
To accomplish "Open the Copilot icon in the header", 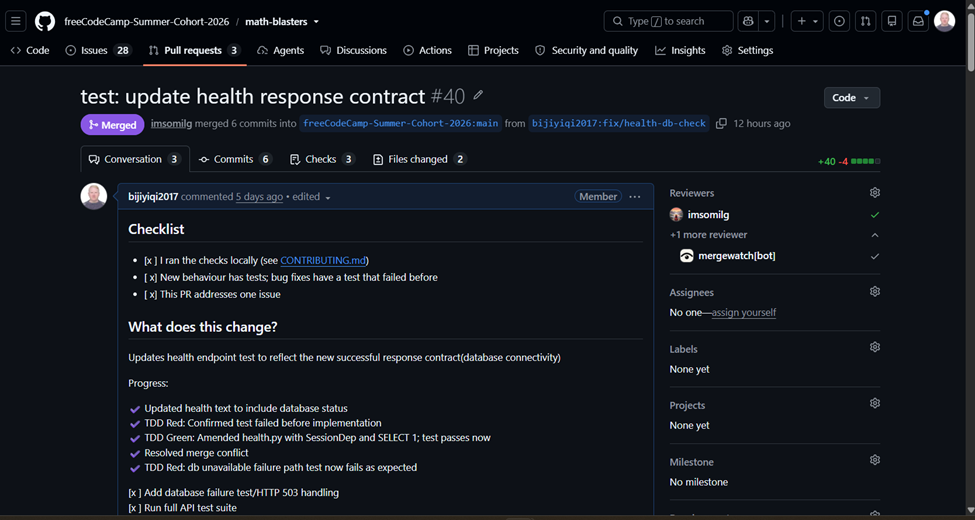I will [748, 21].
